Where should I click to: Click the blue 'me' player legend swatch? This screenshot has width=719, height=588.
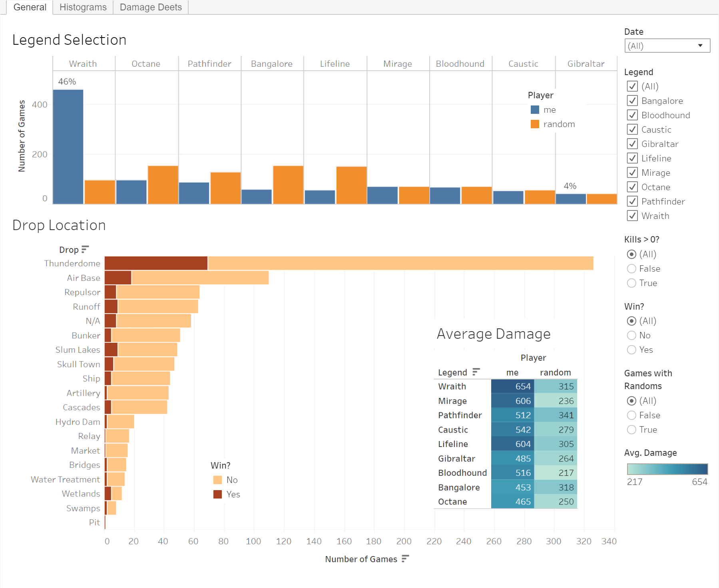(x=535, y=110)
